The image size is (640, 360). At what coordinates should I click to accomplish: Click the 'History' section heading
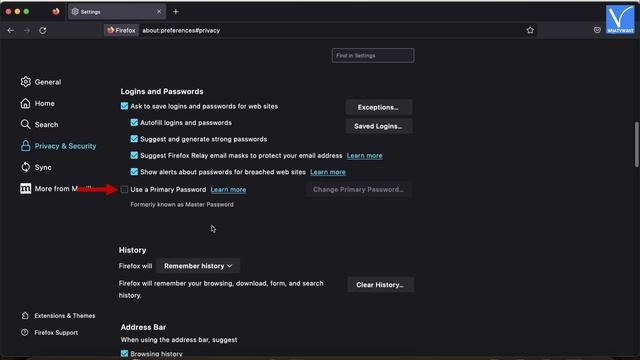click(133, 250)
